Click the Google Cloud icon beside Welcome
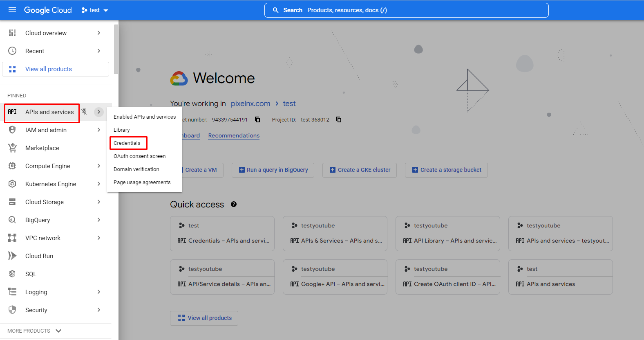This screenshot has width=644, height=340. click(x=179, y=78)
